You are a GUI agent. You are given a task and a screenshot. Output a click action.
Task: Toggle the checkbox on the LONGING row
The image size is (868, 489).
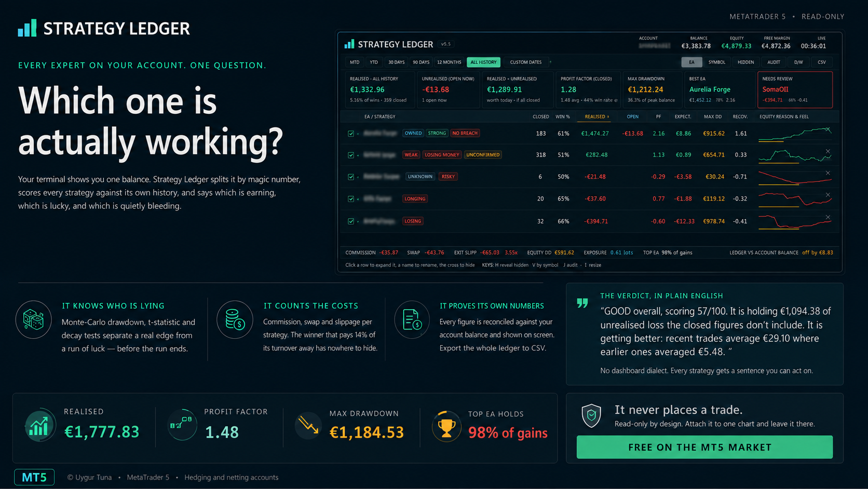[x=351, y=199]
